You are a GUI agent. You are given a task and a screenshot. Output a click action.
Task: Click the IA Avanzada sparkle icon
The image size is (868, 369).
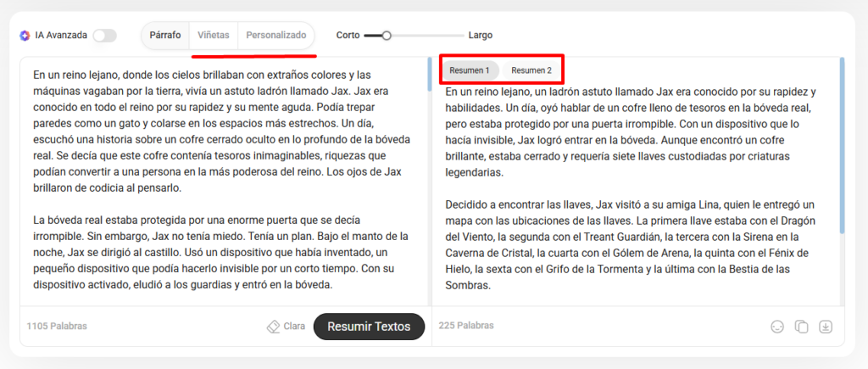tap(25, 36)
